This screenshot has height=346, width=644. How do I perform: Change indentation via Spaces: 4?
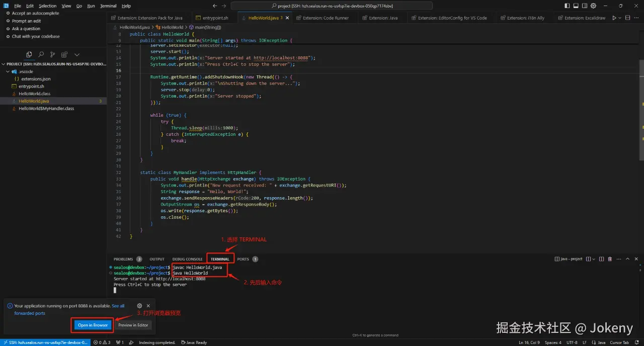pos(553,342)
